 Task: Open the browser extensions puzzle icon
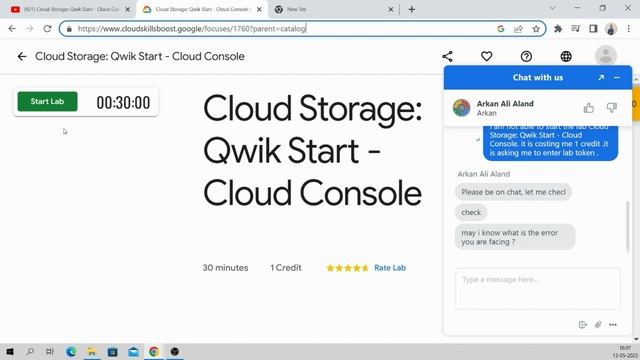558,29
